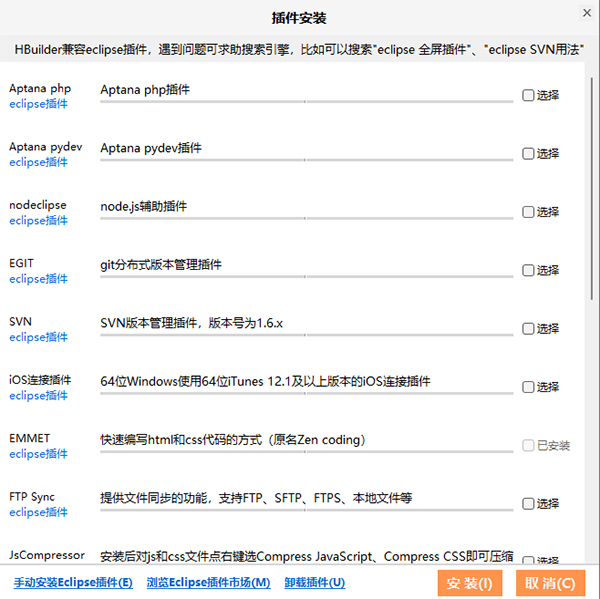Click 卸载插件(U) link
The width and height of the screenshot is (600, 599).
(315, 583)
